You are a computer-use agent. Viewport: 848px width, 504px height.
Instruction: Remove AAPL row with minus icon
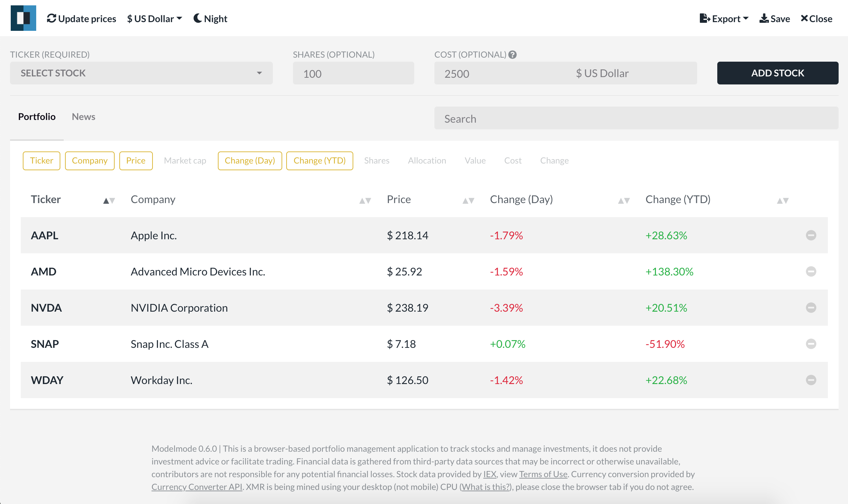pyautogui.click(x=811, y=235)
